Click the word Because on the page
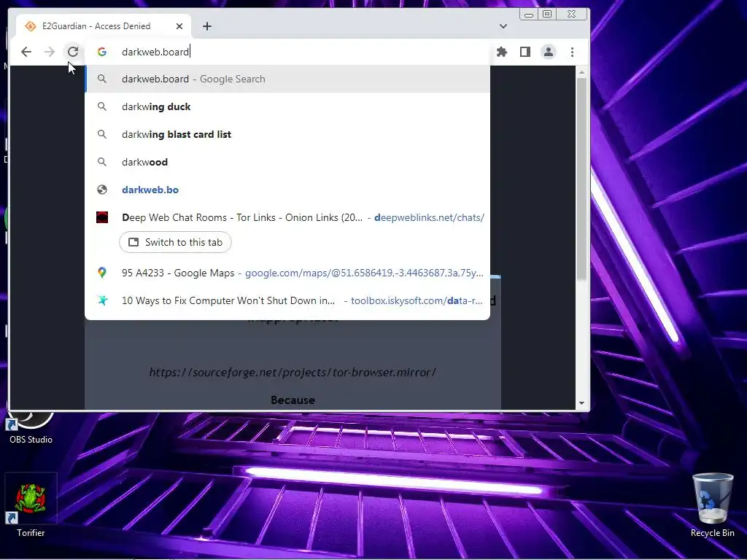Screen dimensions: 747x560 pyautogui.click(x=293, y=400)
